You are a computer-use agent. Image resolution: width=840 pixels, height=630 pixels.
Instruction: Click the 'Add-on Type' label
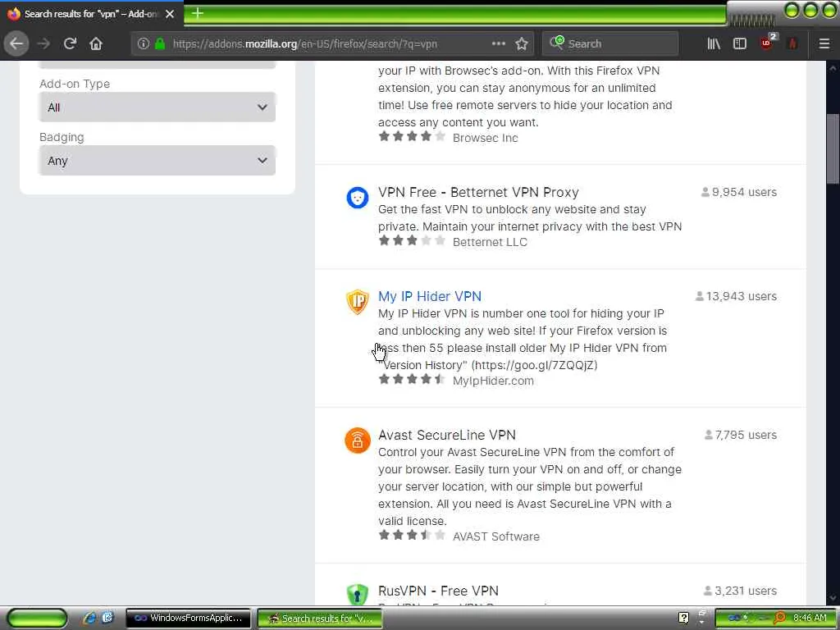(x=75, y=84)
